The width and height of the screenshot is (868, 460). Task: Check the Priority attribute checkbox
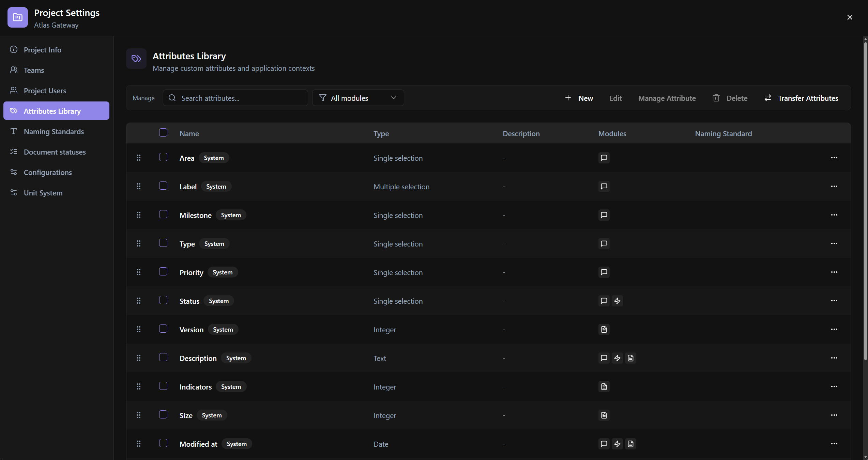163,271
